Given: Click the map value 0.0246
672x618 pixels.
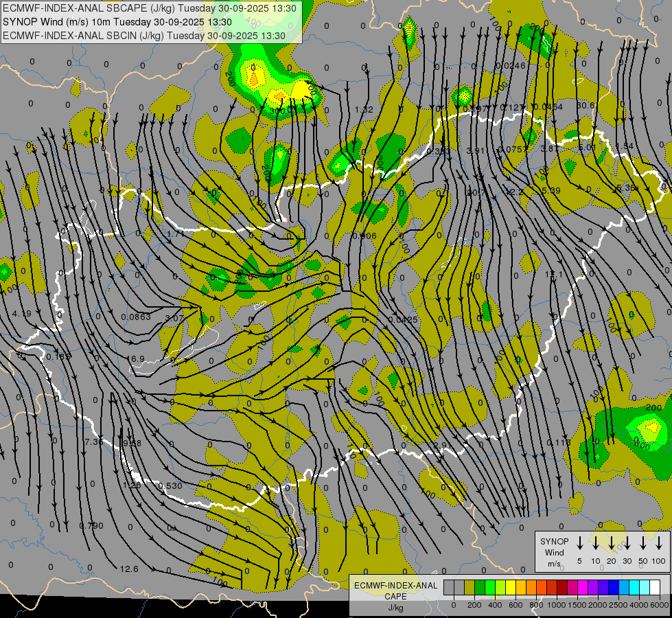Looking at the screenshot, I should pos(510,66).
